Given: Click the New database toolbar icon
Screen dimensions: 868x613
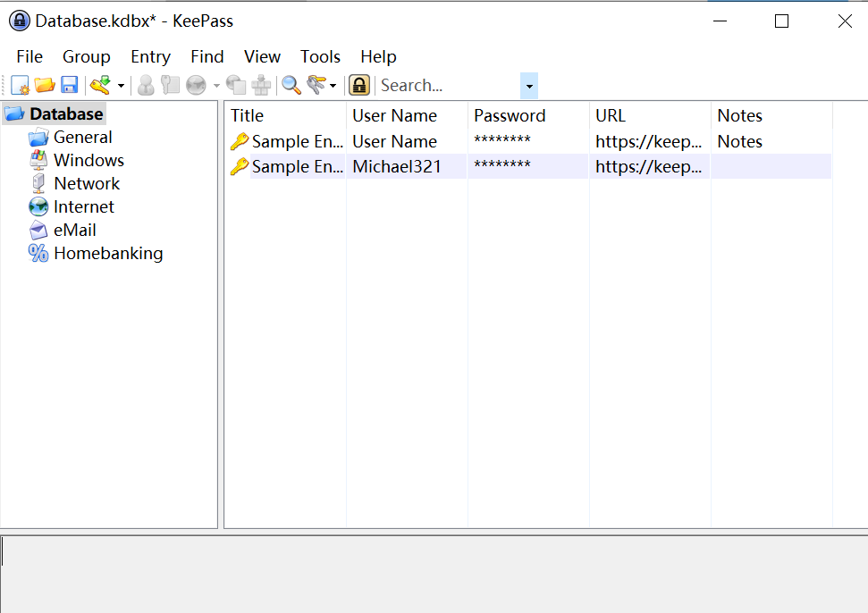Looking at the screenshot, I should pos(20,85).
